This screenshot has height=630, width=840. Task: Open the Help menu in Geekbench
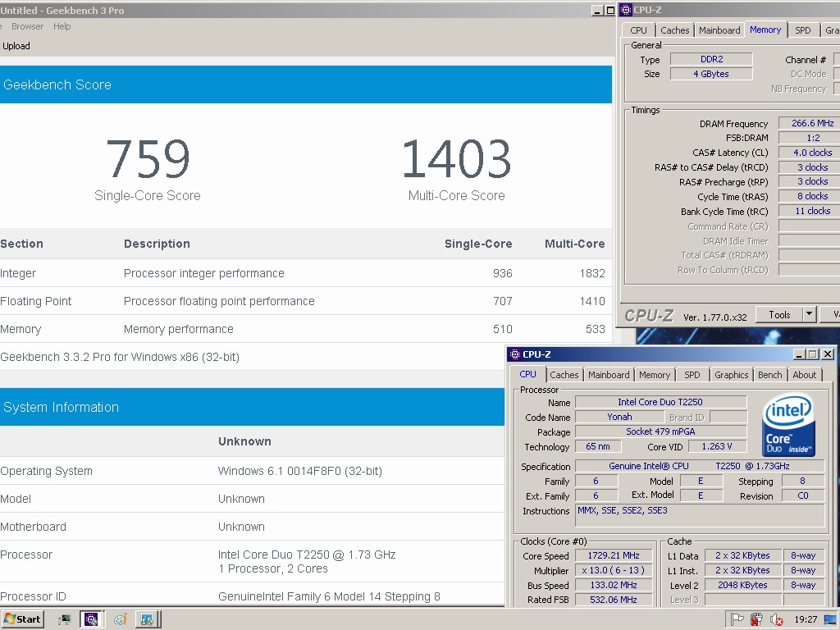(x=62, y=26)
